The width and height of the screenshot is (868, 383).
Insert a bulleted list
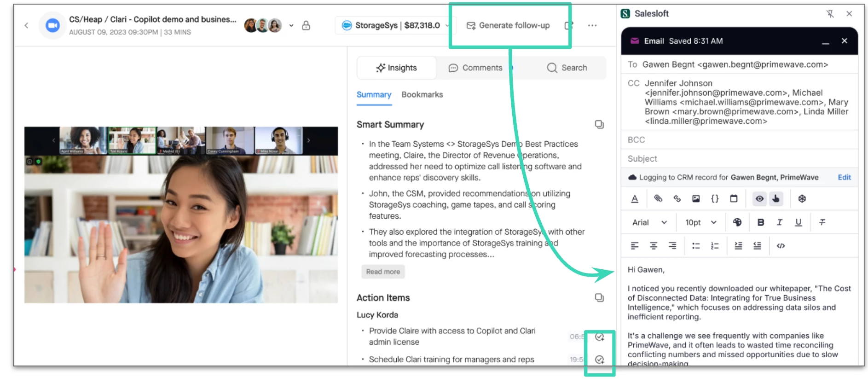(696, 246)
